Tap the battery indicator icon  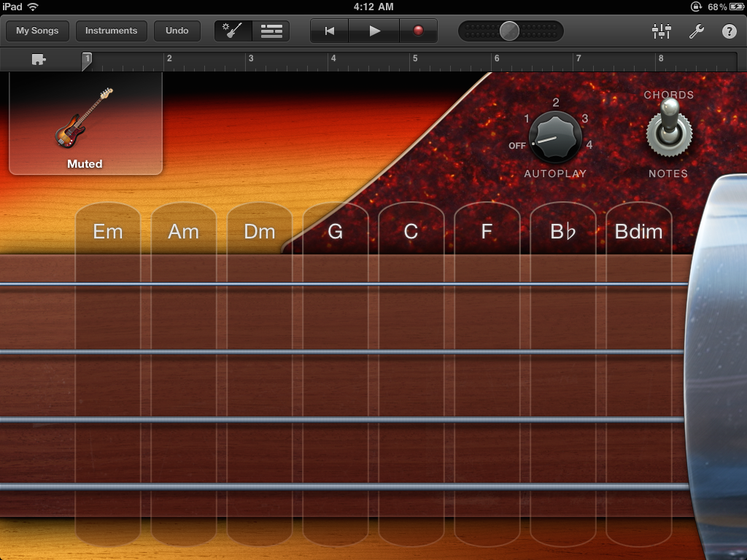pos(737,7)
